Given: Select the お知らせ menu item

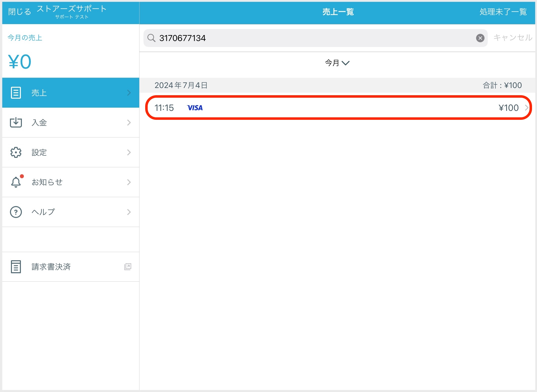Looking at the screenshot, I should point(71,182).
